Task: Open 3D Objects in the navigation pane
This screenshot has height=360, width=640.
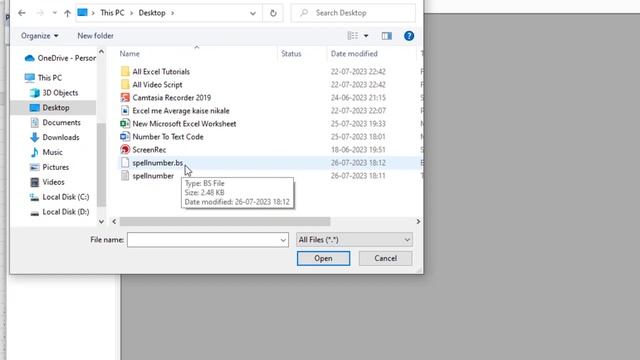Action: point(54,93)
